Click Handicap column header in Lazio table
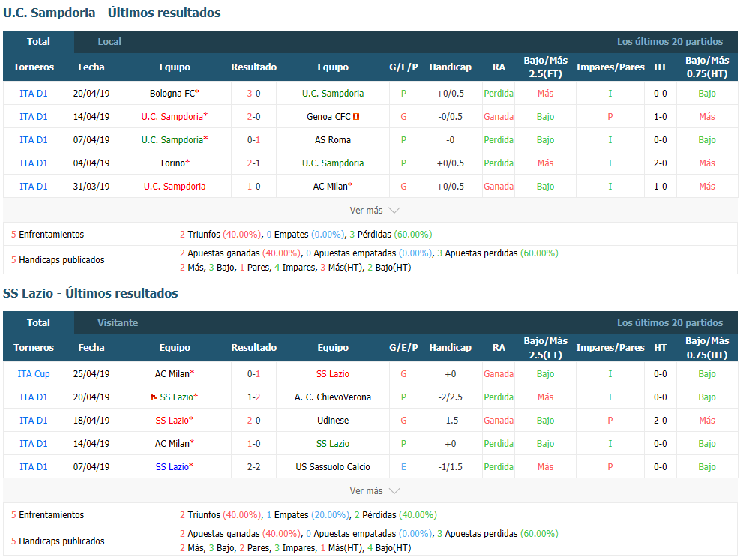 pyautogui.click(x=450, y=347)
